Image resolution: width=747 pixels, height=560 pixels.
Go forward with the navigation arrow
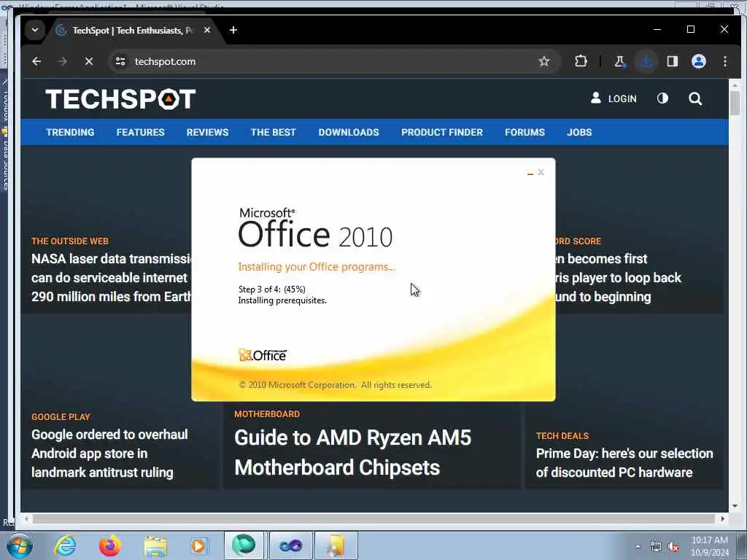pos(63,61)
